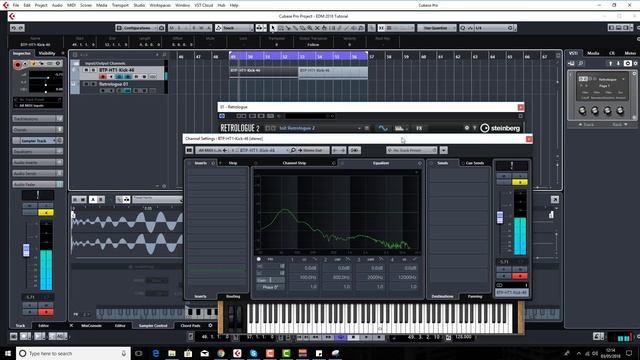This screenshot has height=360, width=640.
Task: Click EQ band 3 frequency 2000Hz field
Action: [370, 277]
